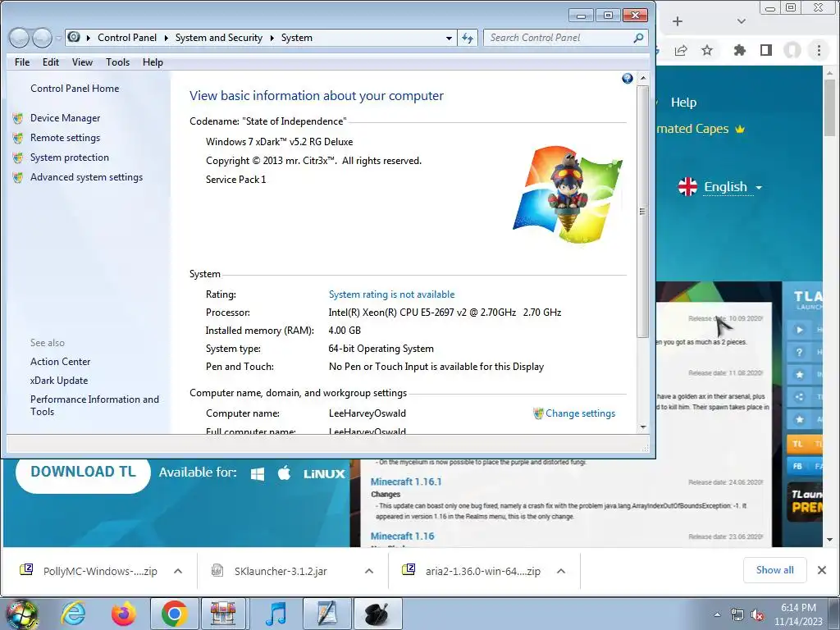Open the Help menu in Control Panel
Screen dimensions: 840x630
153,62
